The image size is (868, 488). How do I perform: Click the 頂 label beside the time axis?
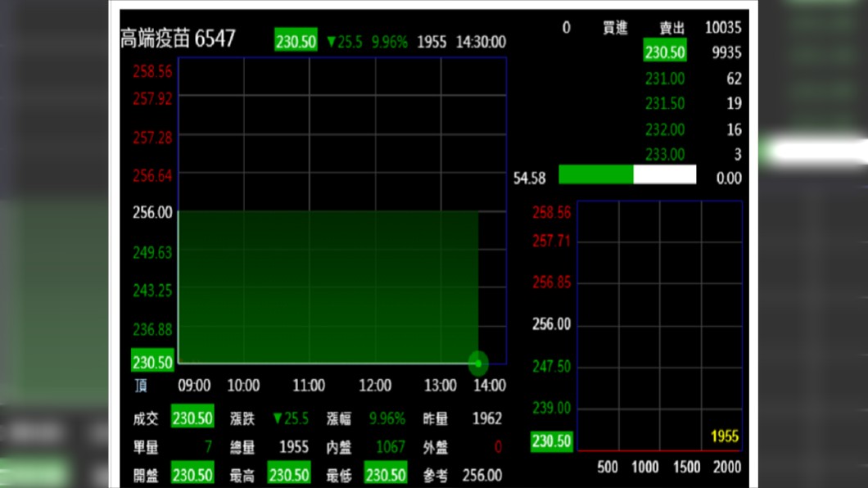(x=141, y=385)
